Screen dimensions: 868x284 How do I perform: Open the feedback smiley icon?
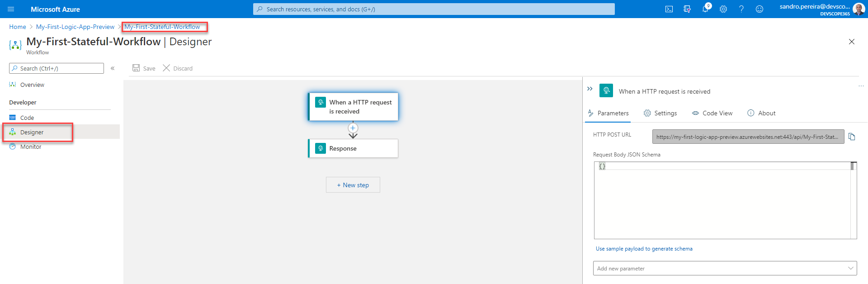(x=759, y=9)
